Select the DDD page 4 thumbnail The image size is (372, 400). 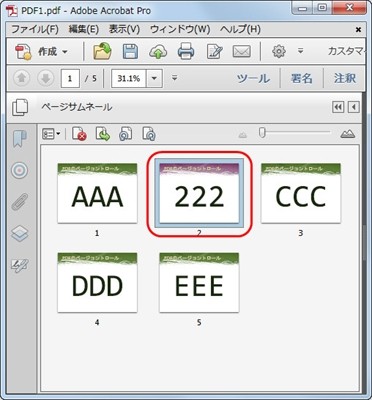[x=97, y=282]
